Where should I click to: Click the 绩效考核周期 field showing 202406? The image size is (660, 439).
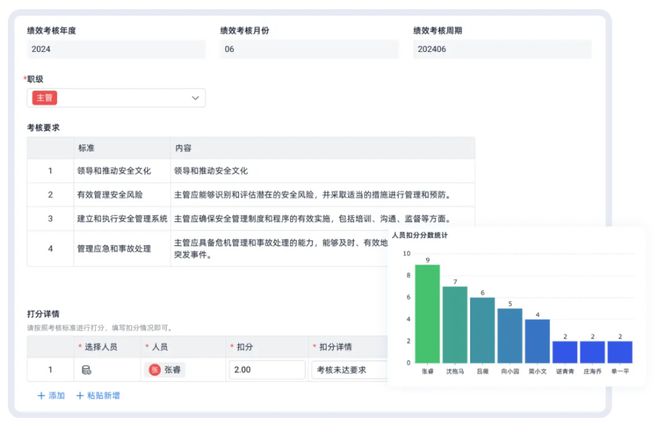pyautogui.click(x=502, y=49)
